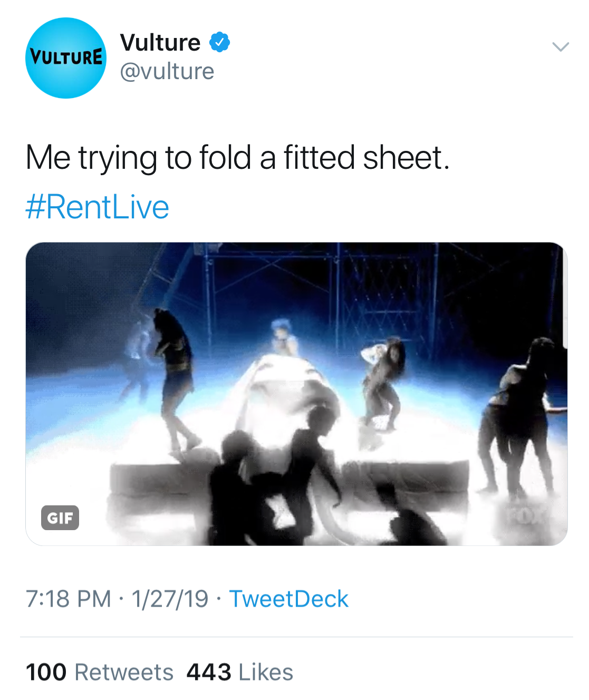
Task: Play the embedded dance GIF
Action: coord(296,394)
